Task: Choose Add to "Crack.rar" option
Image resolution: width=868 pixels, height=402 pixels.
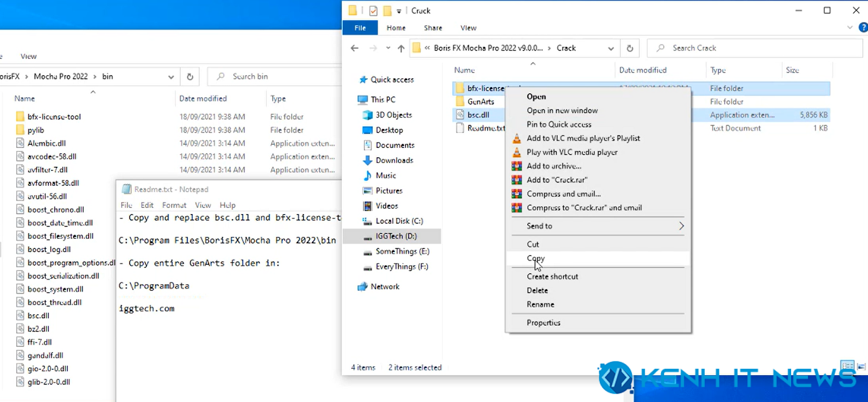Action: 598,180
